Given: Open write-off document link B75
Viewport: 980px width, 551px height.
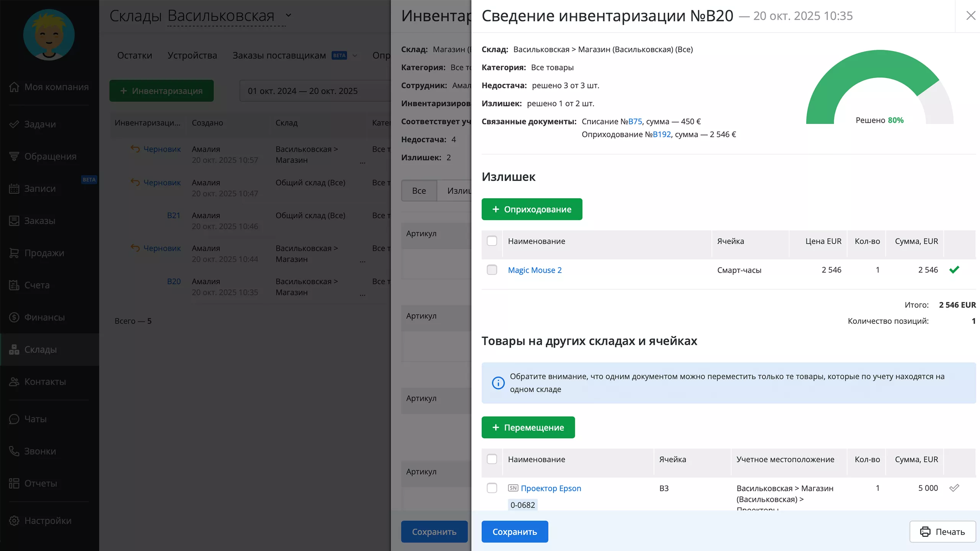Looking at the screenshot, I should click(x=635, y=121).
